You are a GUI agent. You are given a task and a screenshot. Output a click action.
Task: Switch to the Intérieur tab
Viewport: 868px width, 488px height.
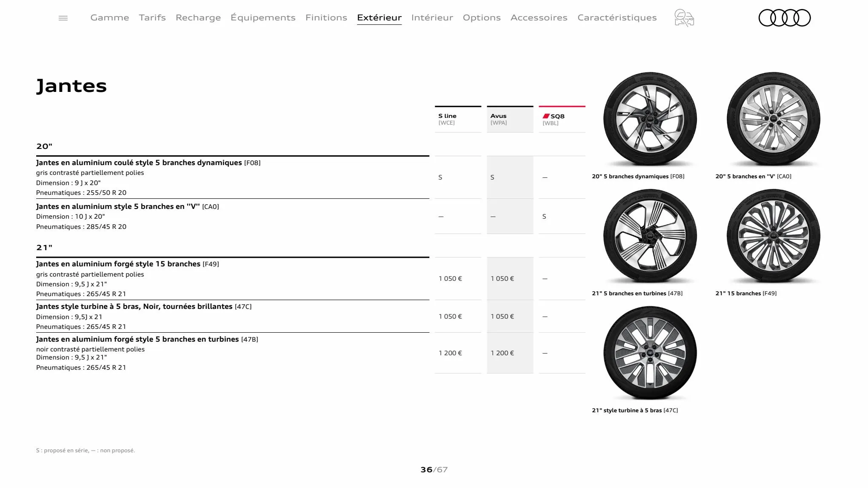pos(432,17)
